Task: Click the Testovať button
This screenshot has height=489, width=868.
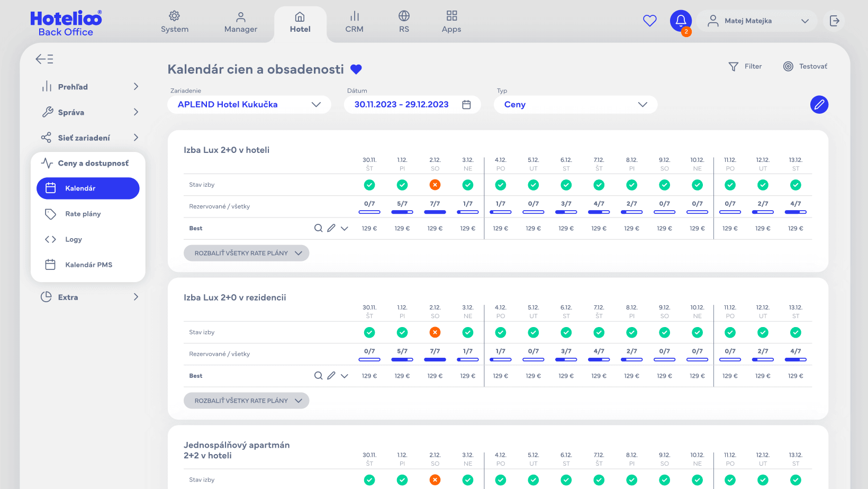Action: [x=805, y=66]
